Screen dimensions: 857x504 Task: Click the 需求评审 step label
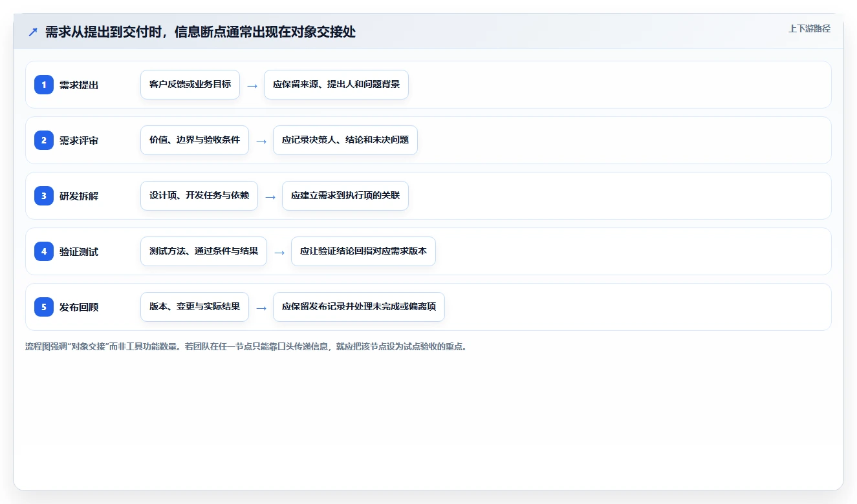pos(79,140)
